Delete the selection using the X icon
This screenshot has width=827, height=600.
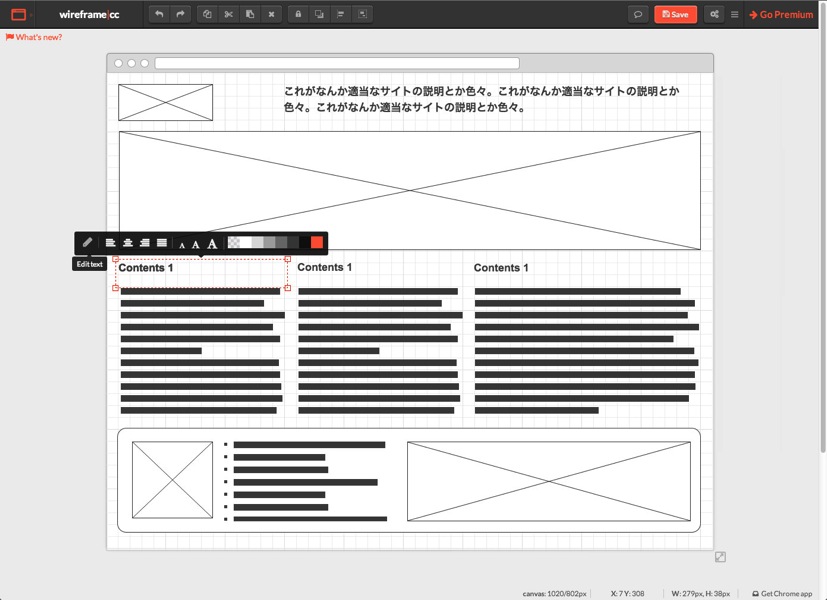[x=270, y=14]
